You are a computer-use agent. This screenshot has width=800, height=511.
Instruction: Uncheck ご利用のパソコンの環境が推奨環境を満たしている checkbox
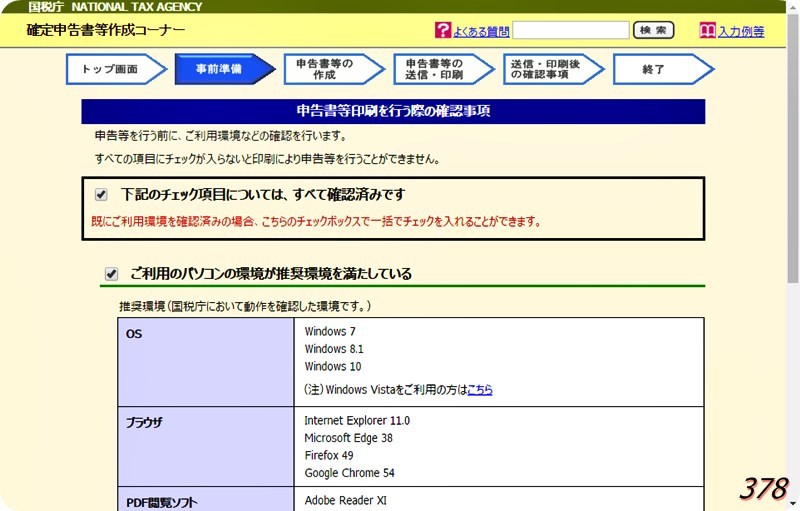111,274
